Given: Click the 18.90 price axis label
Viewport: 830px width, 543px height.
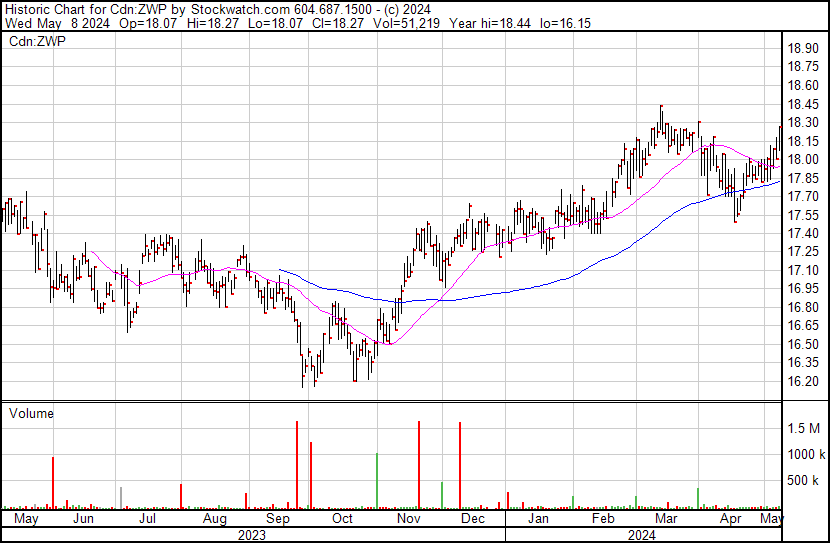Looking at the screenshot, I should (804, 48).
